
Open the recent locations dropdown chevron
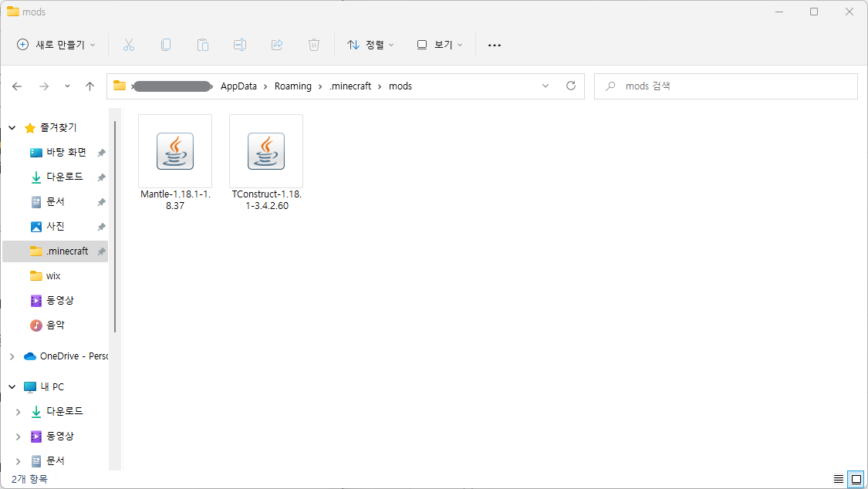click(x=67, y=86)
